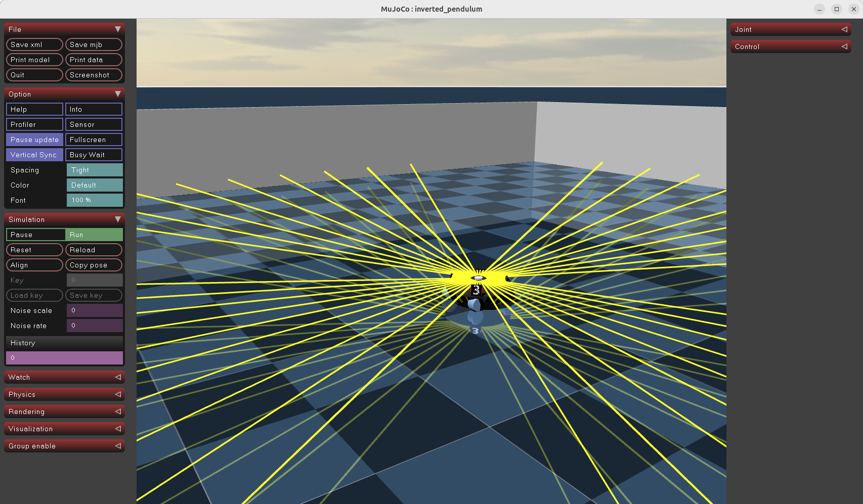Expand the Rendering section

click(x=64, y=411)
